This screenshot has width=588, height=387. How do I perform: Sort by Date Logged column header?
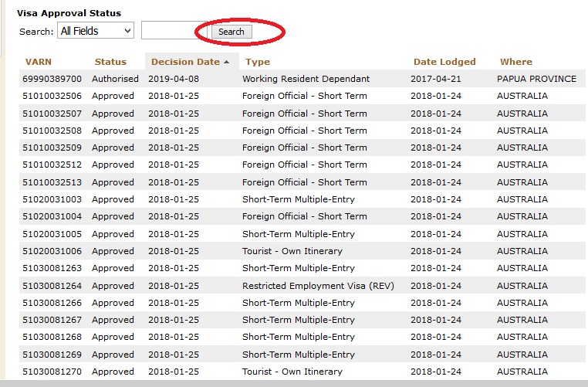pos(444,62)
